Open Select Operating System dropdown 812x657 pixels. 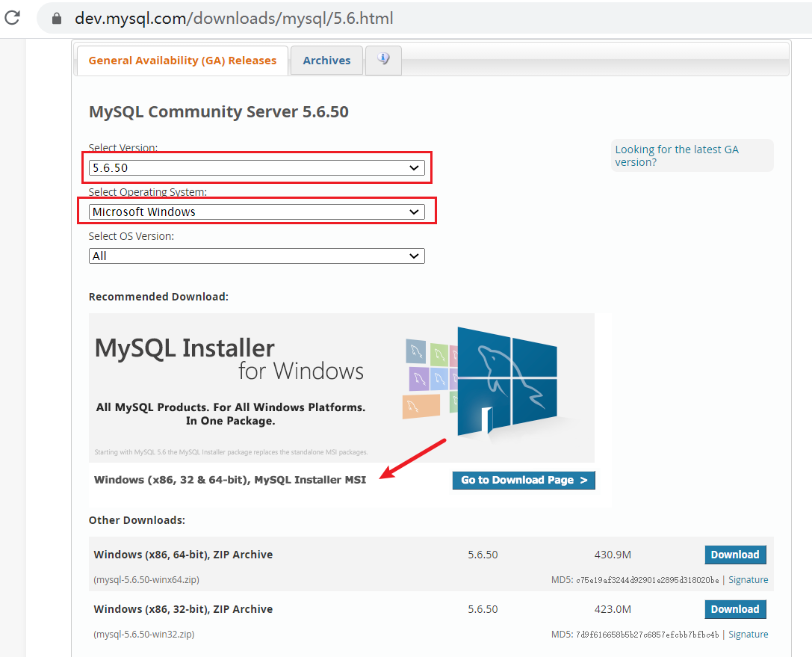(x=257, y=212)
